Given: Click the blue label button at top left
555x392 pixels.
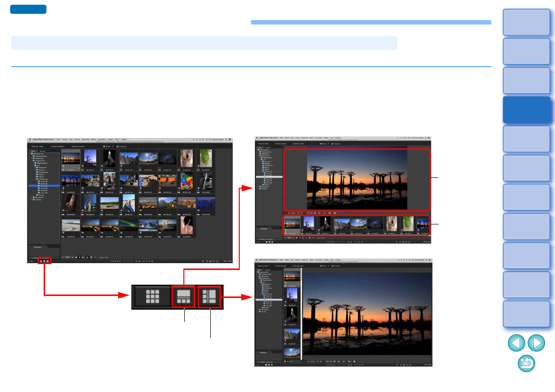Looking at the screenshot, I should pyautogui.click(x=28, y=9).
